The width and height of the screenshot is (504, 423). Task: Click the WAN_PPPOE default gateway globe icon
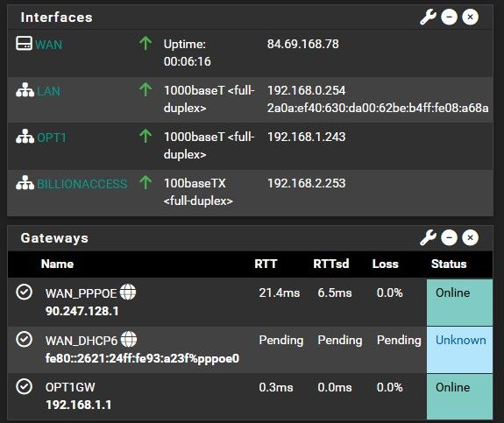tap(128, 292)
